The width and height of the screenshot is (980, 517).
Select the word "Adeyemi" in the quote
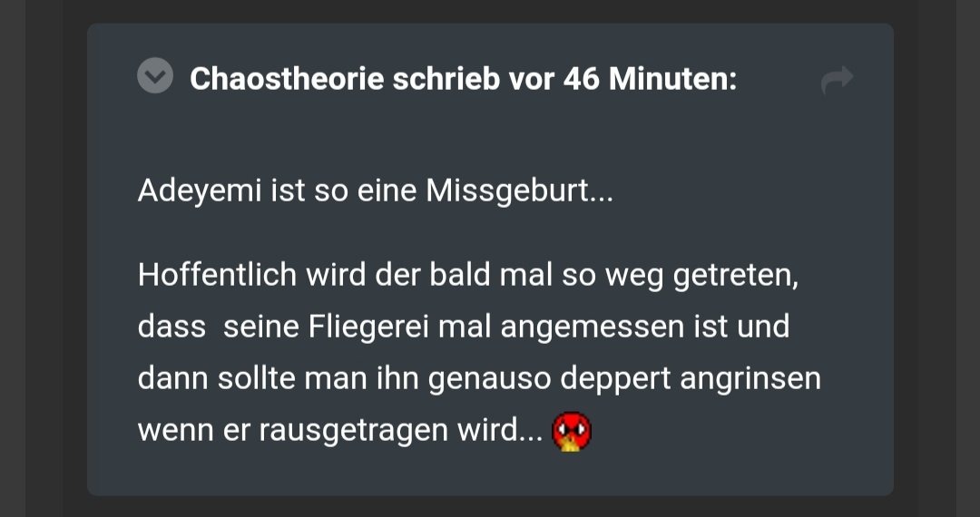coord(200,191)
